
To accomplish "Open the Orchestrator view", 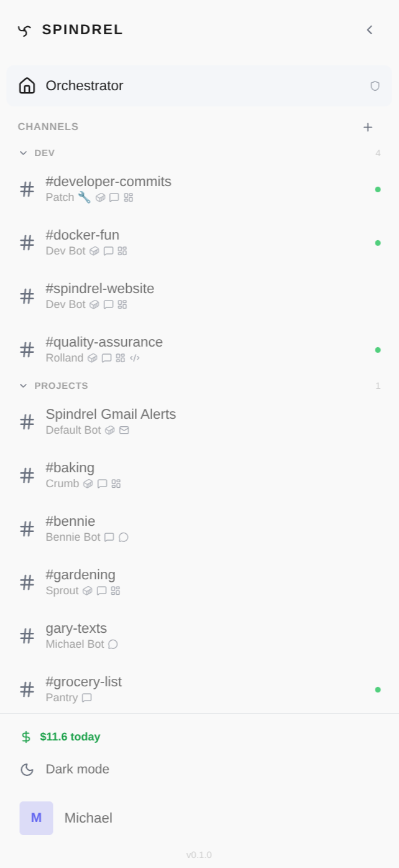I will click(x=84, y=86).
